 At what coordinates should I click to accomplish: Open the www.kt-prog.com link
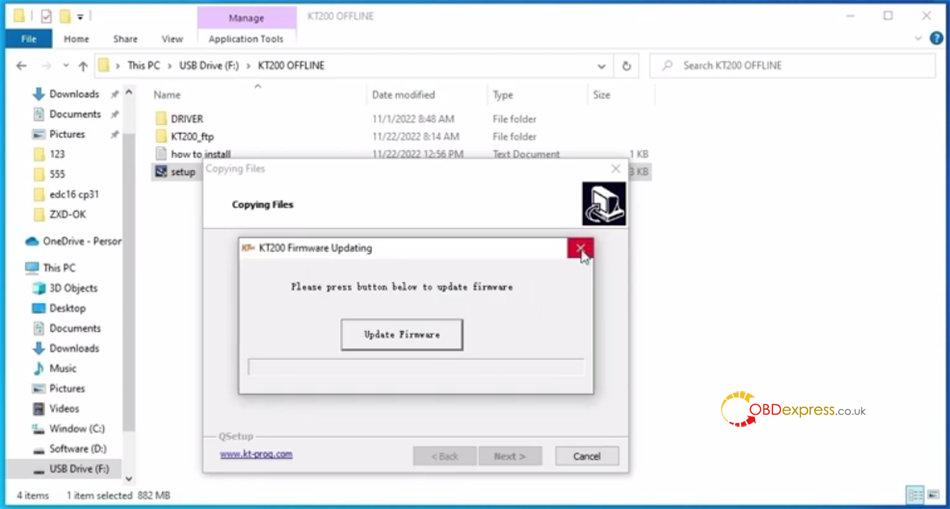[x=256, y=453]
